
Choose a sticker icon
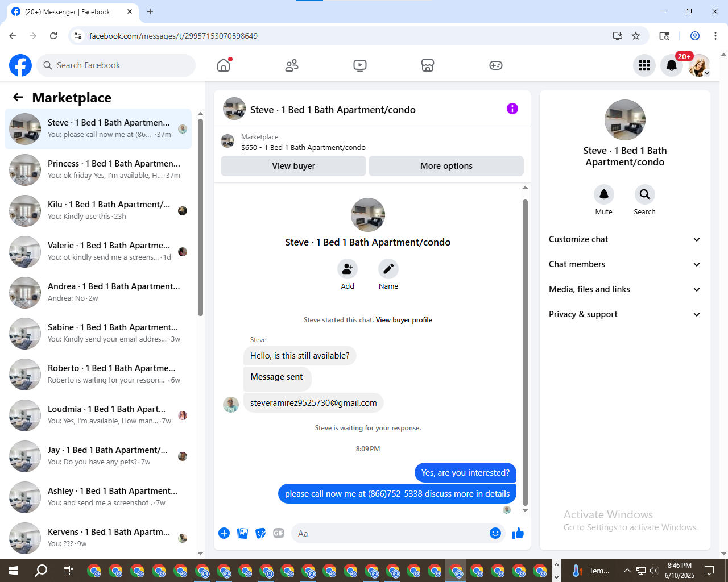[x=260, y=533]
